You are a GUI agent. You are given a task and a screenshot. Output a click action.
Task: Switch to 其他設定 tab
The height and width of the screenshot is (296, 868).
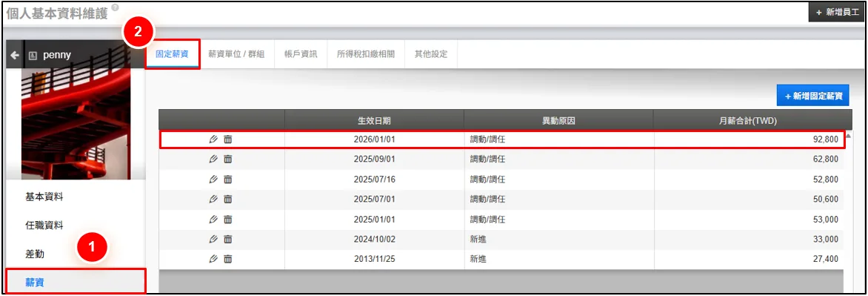click(x=431, y=54)
